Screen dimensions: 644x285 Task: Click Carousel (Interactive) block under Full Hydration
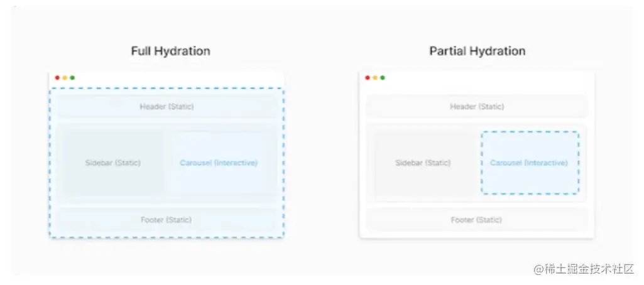coord(219,163)
